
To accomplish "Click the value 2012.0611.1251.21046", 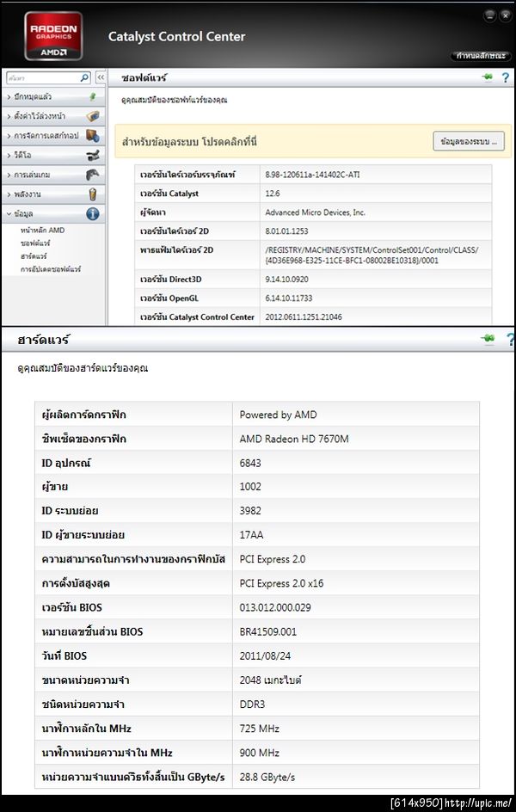I will pyautogui.click(x=304, y=317).
